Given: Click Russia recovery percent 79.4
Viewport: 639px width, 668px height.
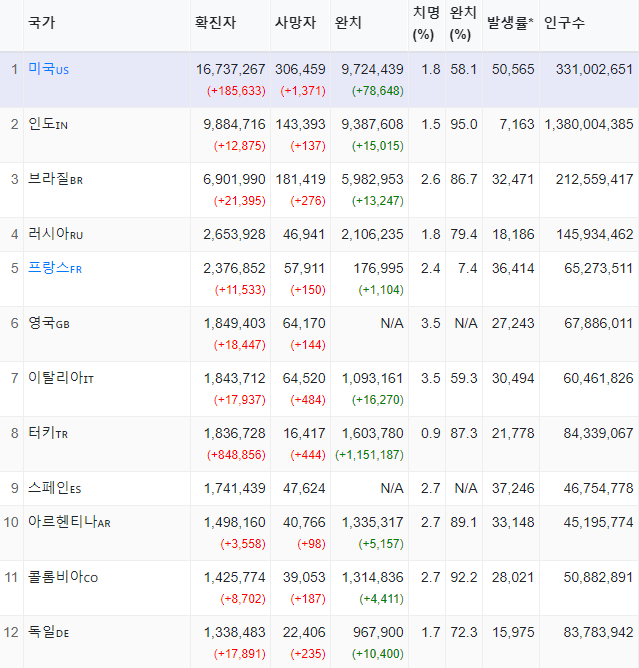Looking at the screenshot, I should 463,234.
